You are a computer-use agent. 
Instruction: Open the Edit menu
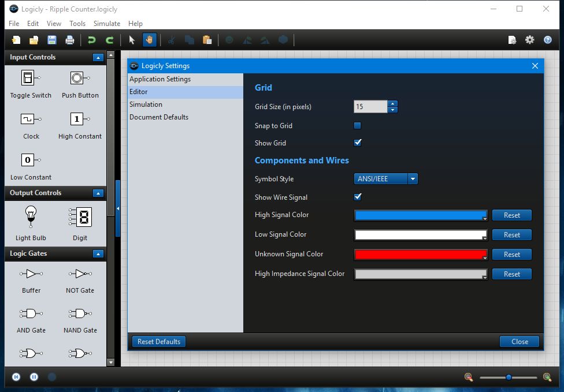click(33, 23)
